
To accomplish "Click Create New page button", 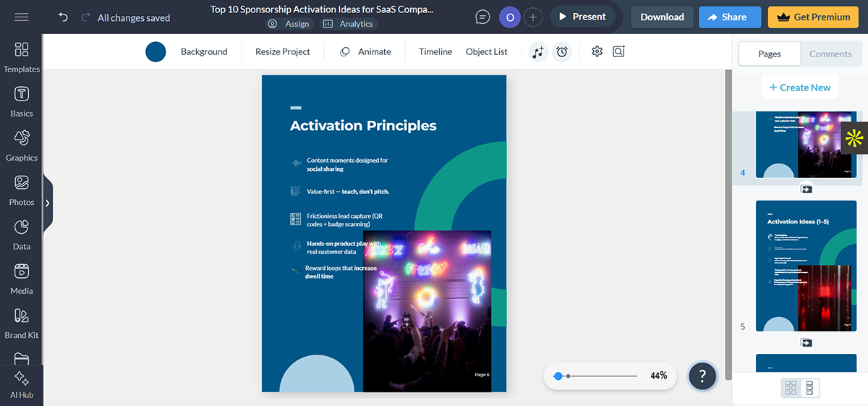I will 800,88.
